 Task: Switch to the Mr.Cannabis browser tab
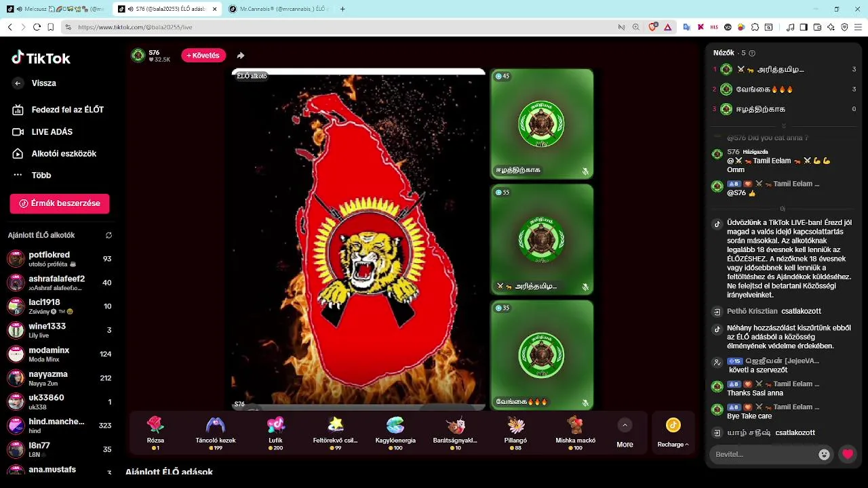(279, 9)
